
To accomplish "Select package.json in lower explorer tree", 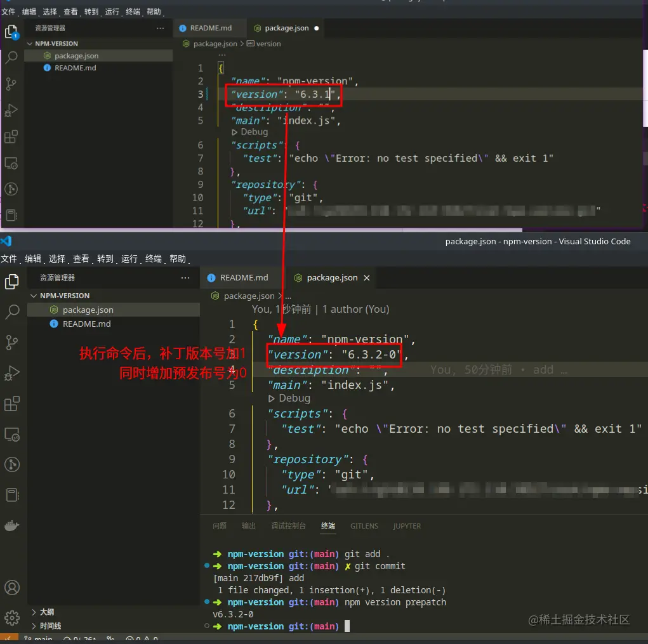I will [x=114, y=310].
